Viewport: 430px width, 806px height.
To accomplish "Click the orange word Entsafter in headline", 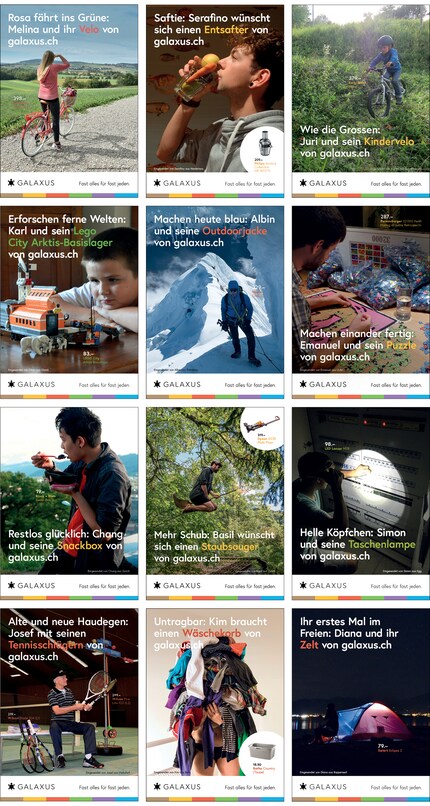I will coord(226,30).
